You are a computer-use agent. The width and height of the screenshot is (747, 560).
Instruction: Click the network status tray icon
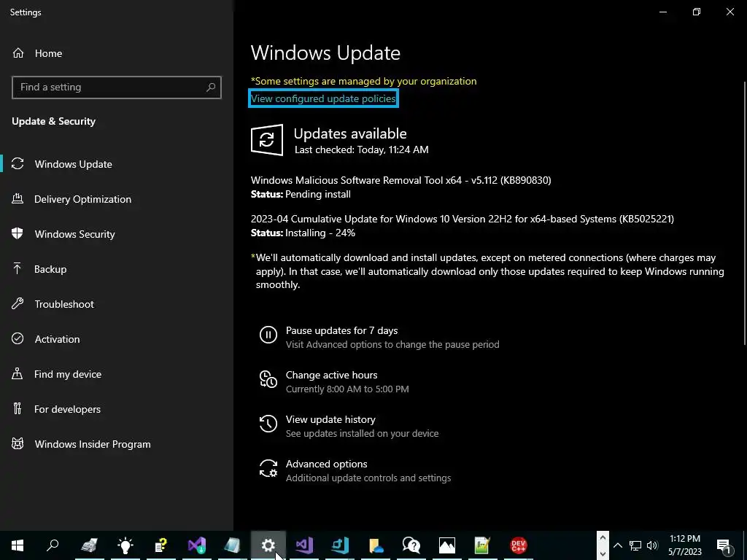click(635, 545)
